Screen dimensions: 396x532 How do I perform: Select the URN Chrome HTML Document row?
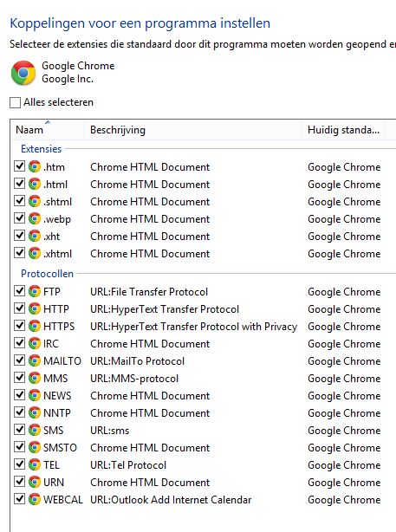(x=204, y=482)
